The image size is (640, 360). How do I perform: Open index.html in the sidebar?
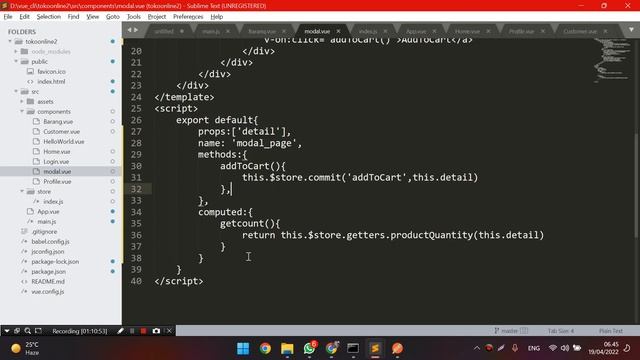51,82
